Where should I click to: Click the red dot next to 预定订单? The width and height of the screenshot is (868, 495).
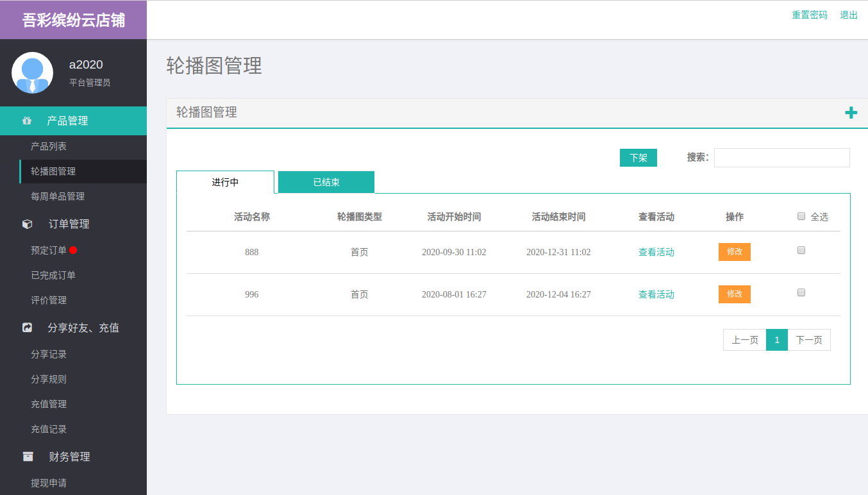coord(73,250)
